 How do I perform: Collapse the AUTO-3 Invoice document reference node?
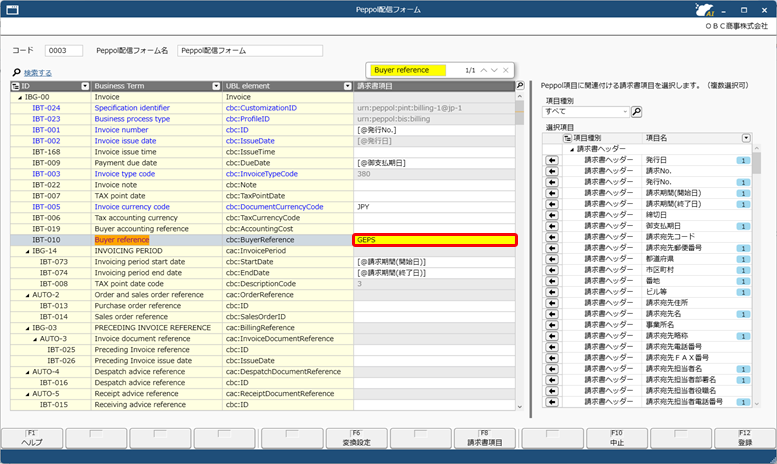tap(35, 339)
